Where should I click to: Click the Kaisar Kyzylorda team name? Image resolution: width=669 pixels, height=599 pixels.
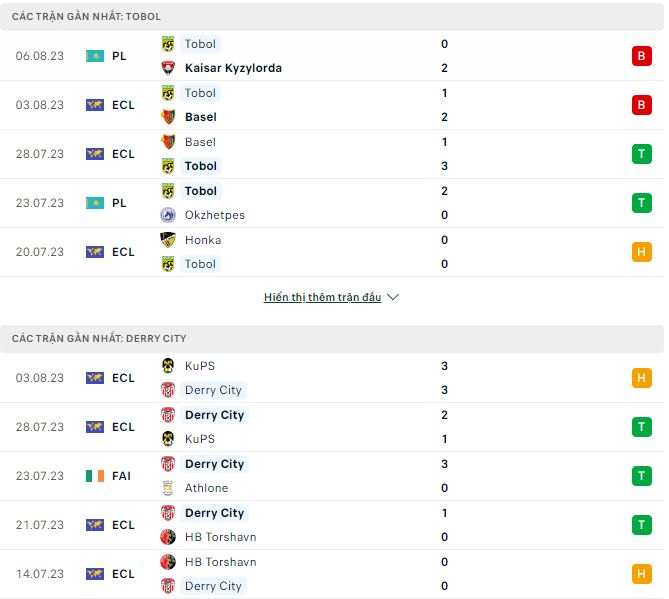pos(233,68)
